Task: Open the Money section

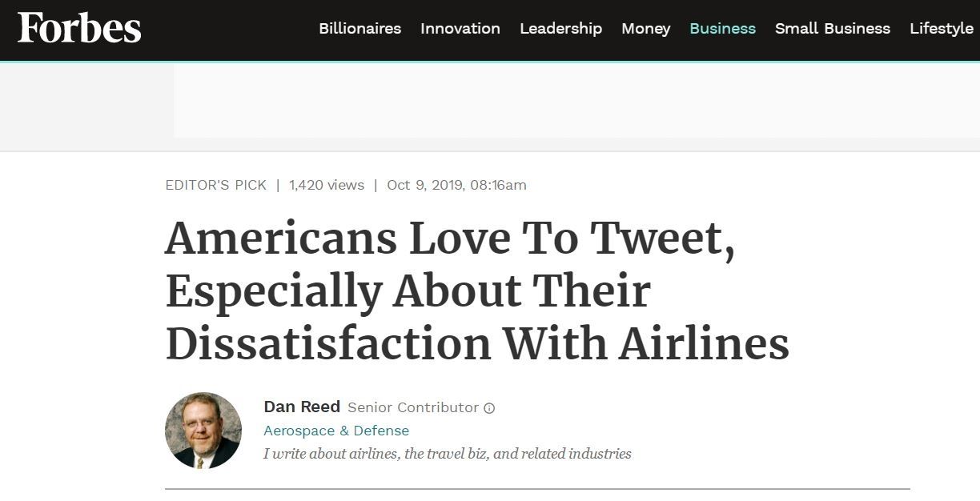Action: tap(645, 29)
